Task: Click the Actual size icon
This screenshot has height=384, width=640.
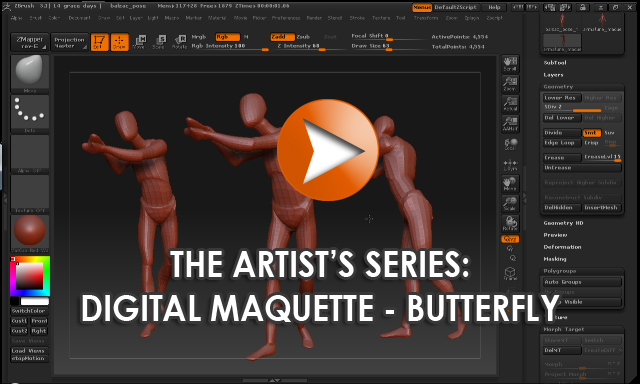Action: (x=510, y=104)
